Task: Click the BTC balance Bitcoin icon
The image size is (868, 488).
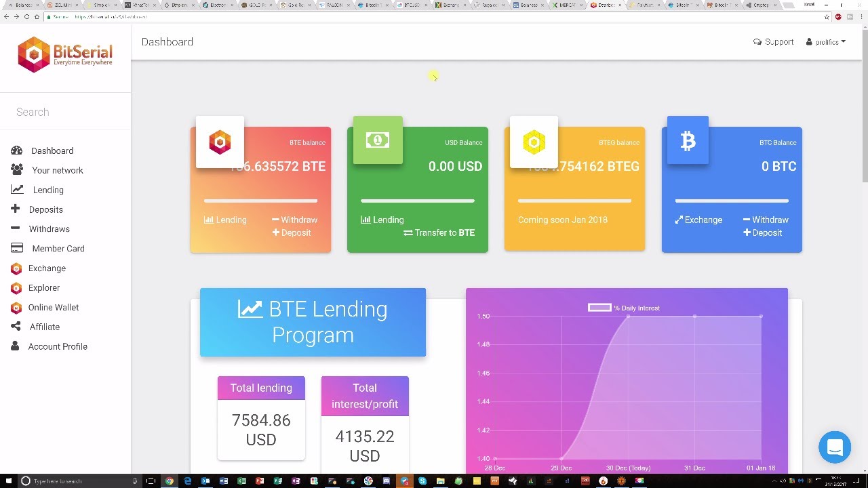Action: [x=688, y=140]
